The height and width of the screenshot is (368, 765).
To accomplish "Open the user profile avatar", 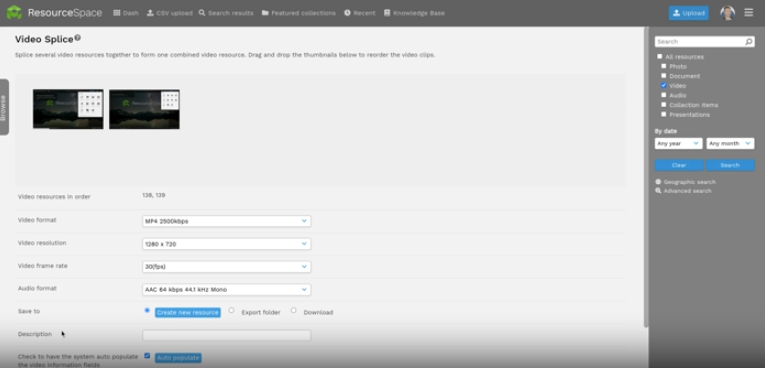I will coord(727,13).
